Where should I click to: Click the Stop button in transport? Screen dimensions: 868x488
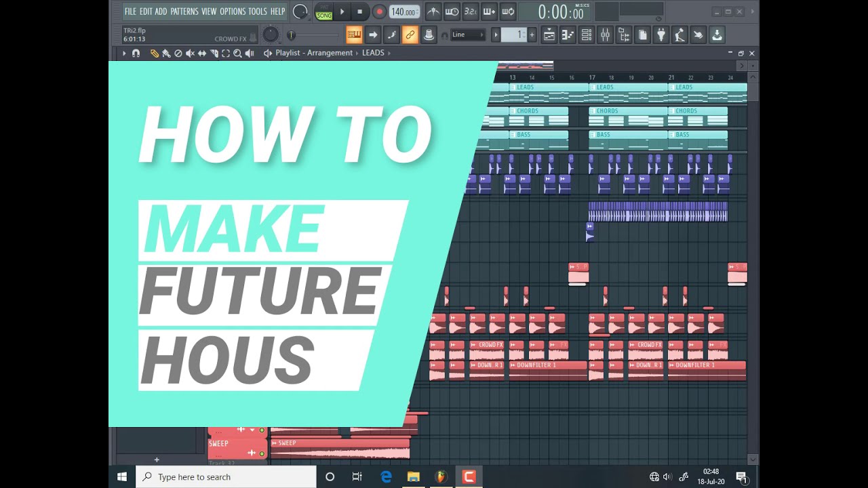(360, 12)
